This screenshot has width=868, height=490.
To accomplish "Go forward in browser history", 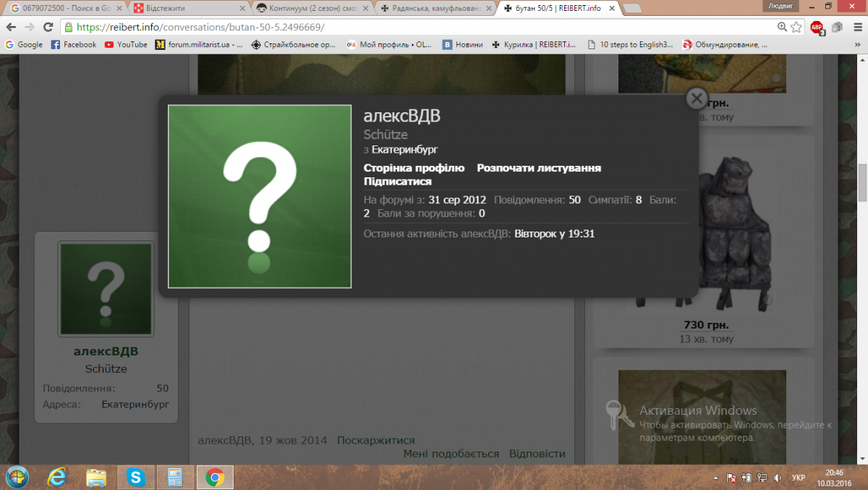I will pyautogui.click(x=30, y=27).
